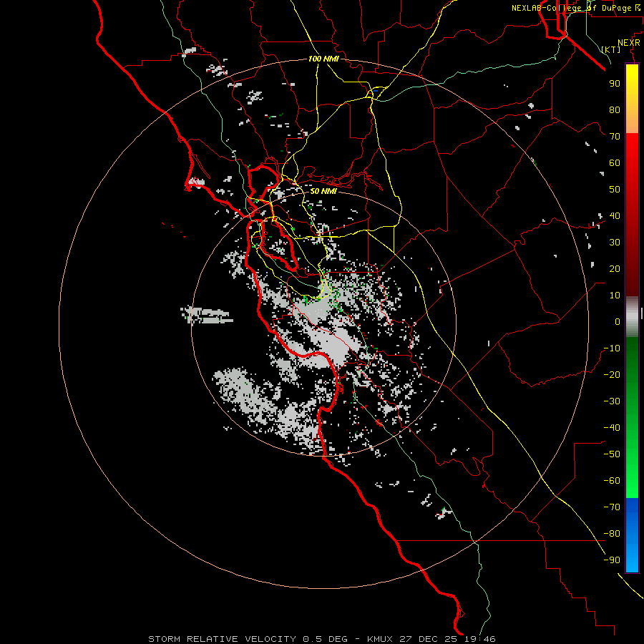Click the -90 value on the velocity scale

pyautogui.click(x=612, y=560)
